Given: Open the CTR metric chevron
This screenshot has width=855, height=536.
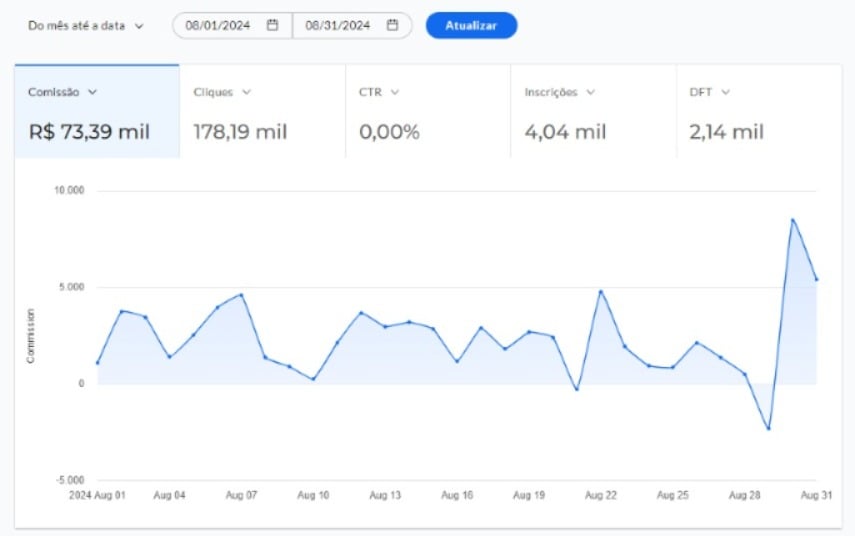Looking at the screenshot, I should (394, 92).
